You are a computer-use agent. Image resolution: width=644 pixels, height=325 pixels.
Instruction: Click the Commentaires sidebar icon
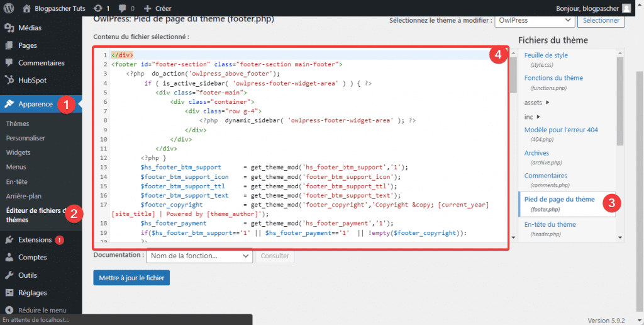coord(9,63)
